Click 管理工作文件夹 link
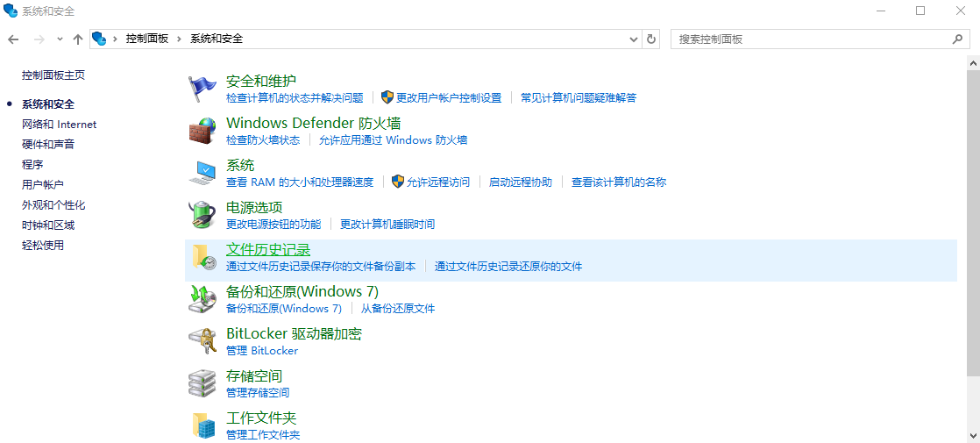980x443 pixels. coord(263,434)
